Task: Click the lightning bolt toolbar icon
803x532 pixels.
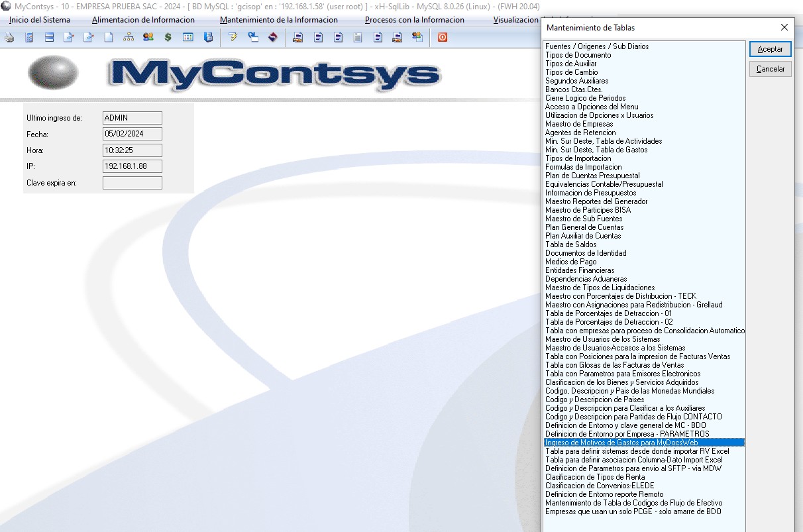Action: (233, 38)
